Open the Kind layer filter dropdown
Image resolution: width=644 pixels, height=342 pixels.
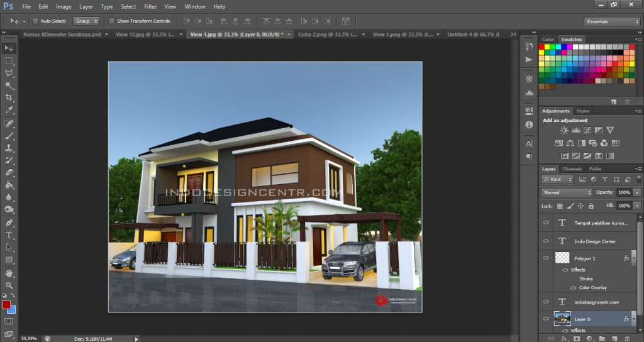pos(557,179)
